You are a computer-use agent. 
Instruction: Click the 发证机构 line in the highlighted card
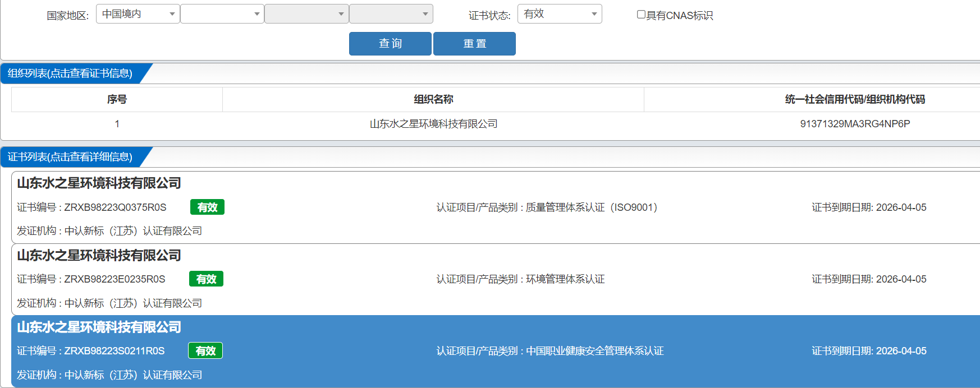tap(109, 375)
